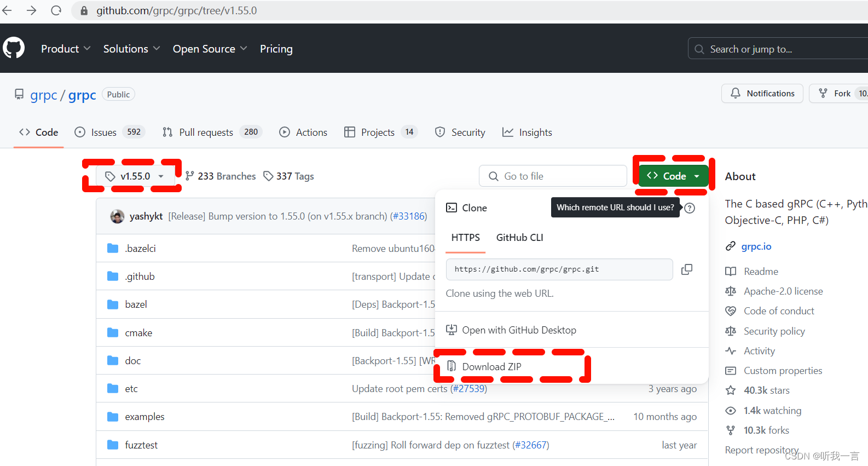Image resolution: width=868 pixels, height=466 pixels.
Task: Go back with browser back arrow
Action: 7,10
